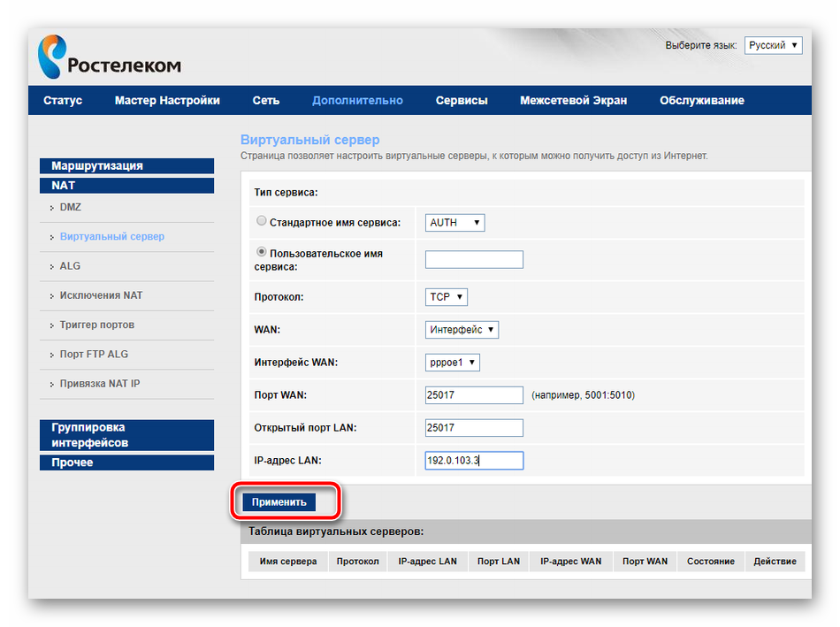Screen dimensions: 840x627
Task: Open the Межсетевой Экран tab
Action: pyautogui.click(x=573, y=101)
